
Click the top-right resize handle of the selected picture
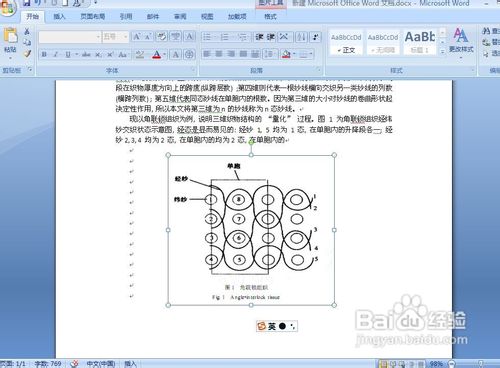[334, 155]
